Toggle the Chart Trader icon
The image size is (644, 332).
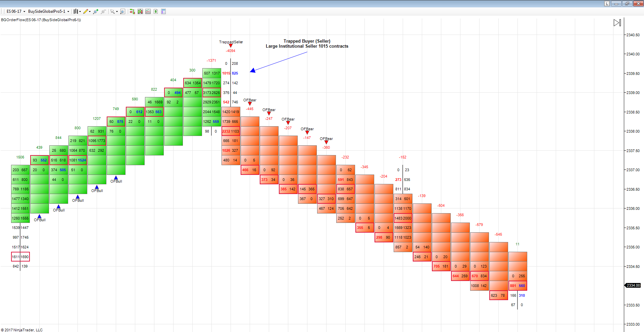(x=132, y=11)
